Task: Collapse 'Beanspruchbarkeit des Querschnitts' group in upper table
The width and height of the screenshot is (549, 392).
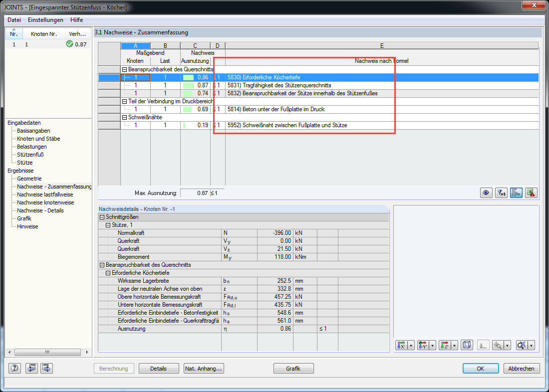Action: click(124, 69)
